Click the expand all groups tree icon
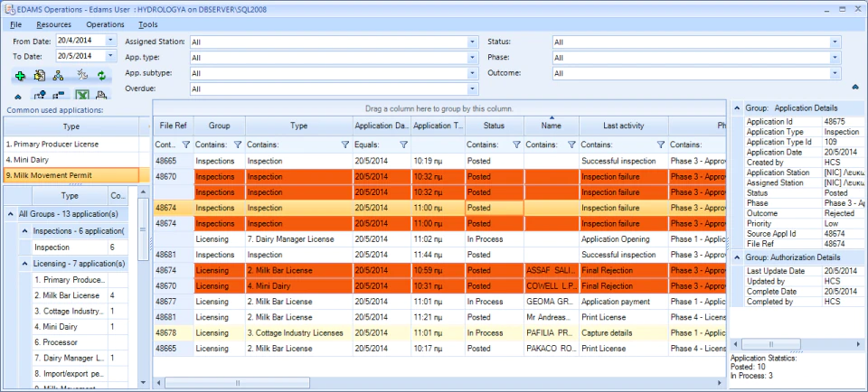Screen dimensions: 868x392 point(39,95)
